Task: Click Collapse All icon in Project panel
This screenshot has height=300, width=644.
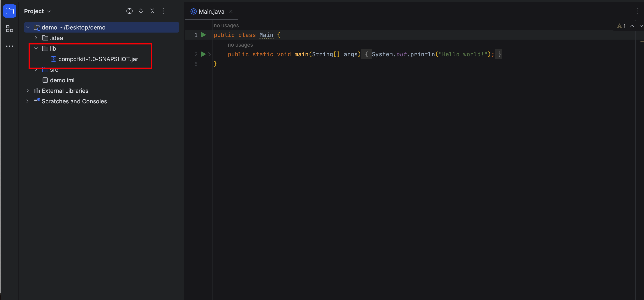Action: click(152, 11)
